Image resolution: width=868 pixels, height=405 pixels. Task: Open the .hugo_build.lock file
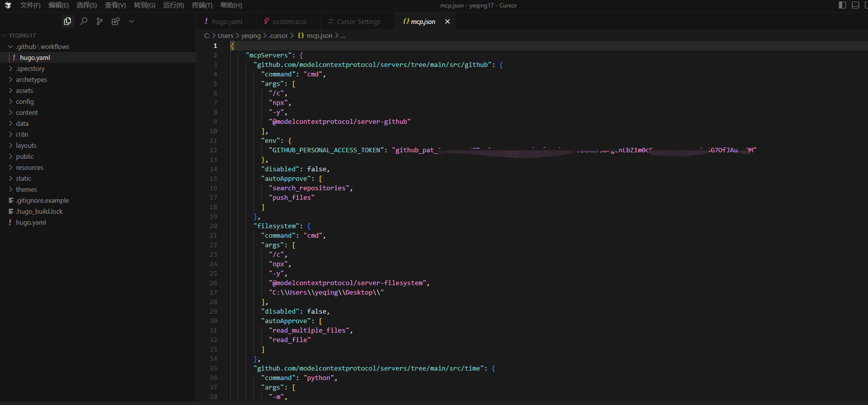click(x=98, y=211)
